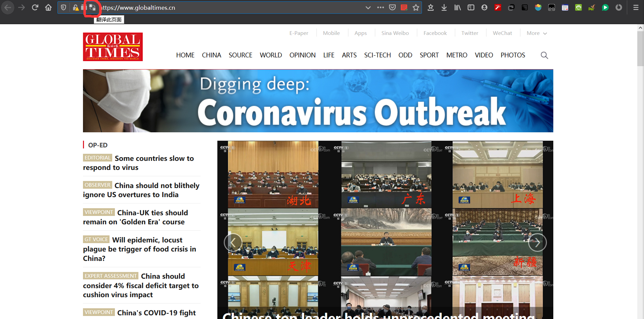
Task: Open the Apps link
Action: [x=360, y=33]
